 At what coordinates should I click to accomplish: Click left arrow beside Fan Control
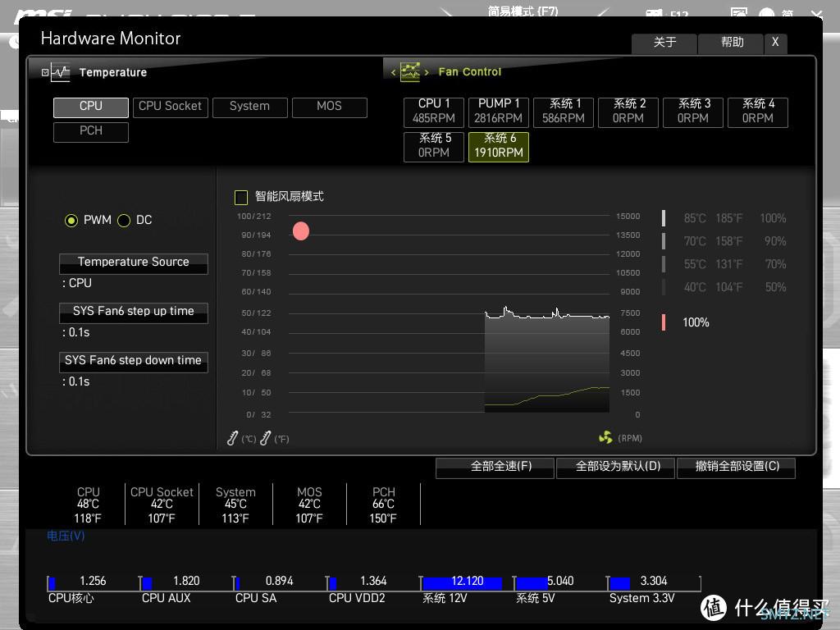(393, 72)
